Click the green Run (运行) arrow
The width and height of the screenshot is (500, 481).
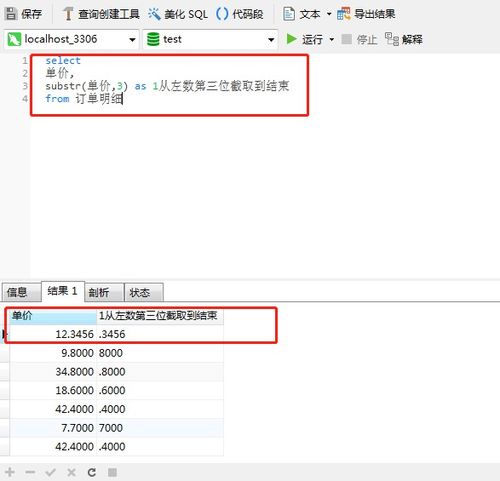[292, 39]
